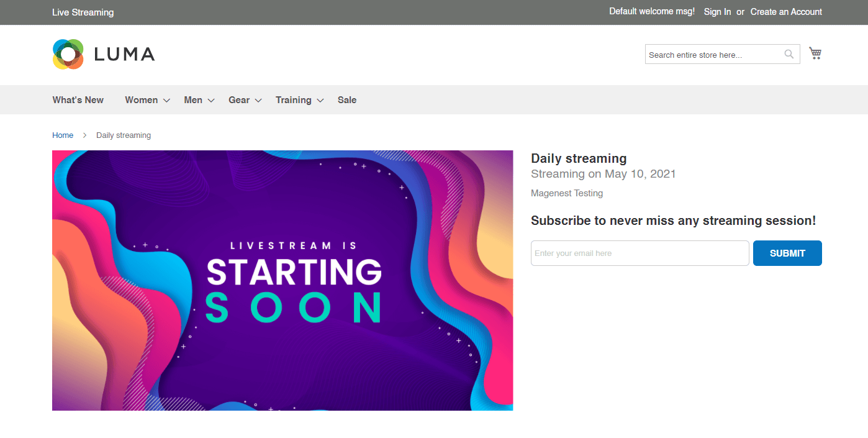Screen dimensions: 868x438
Task: Click the 'Streaming on May 10, 2021' text
Action: [x=604, y=174]
